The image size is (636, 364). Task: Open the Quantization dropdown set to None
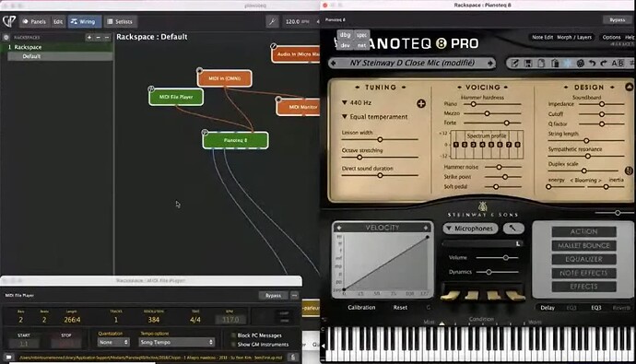(x=113, y=342)
